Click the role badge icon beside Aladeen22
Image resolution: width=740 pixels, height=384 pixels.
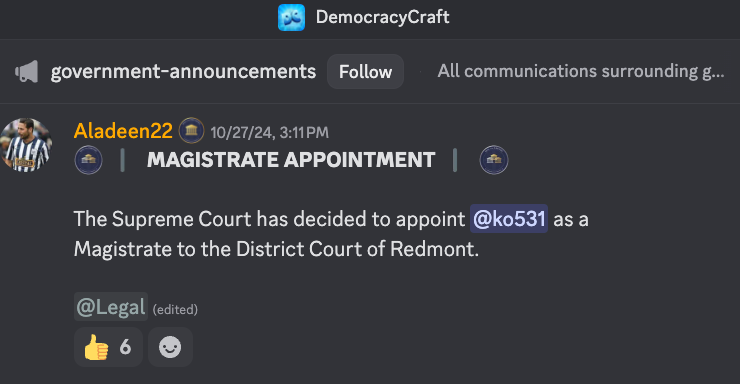(x=191, y=130)
